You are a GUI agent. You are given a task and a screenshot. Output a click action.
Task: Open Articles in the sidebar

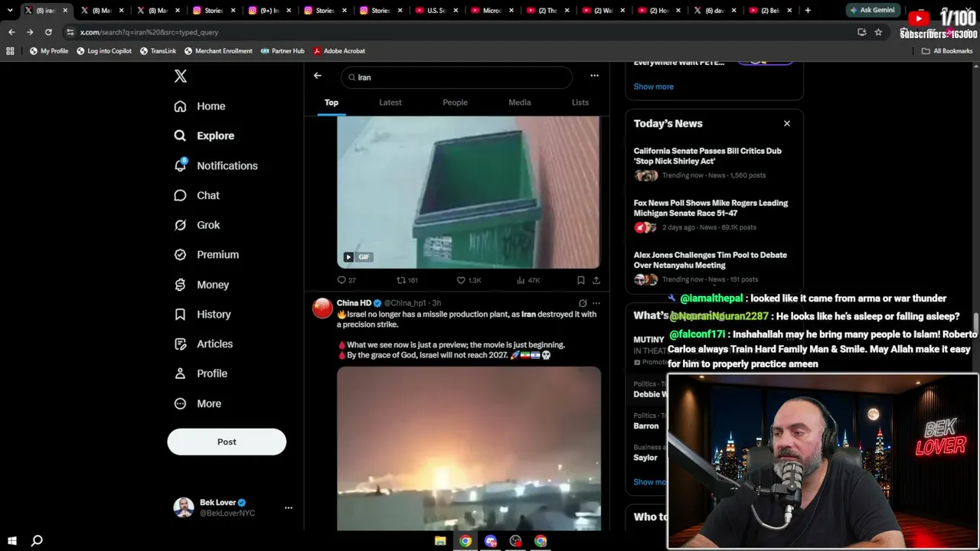click(204, 344)
